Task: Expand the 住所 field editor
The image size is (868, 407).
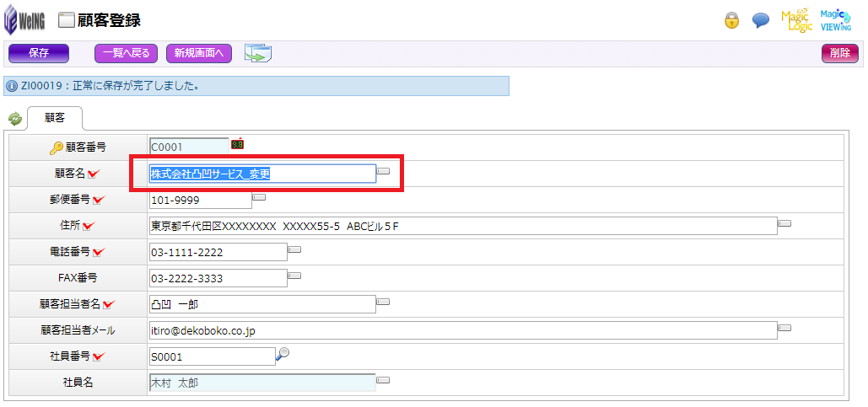Action: [x=784, y=223]
